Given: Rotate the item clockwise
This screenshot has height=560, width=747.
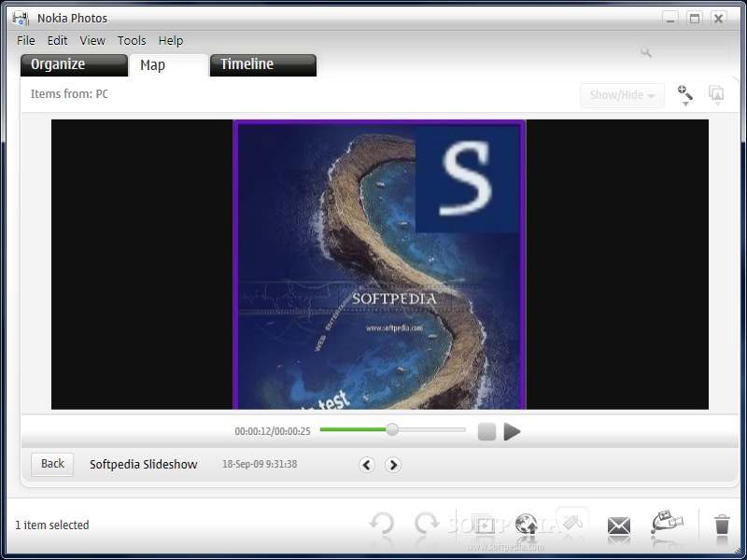Looking at the screenshot, I should tap(426, 524).
